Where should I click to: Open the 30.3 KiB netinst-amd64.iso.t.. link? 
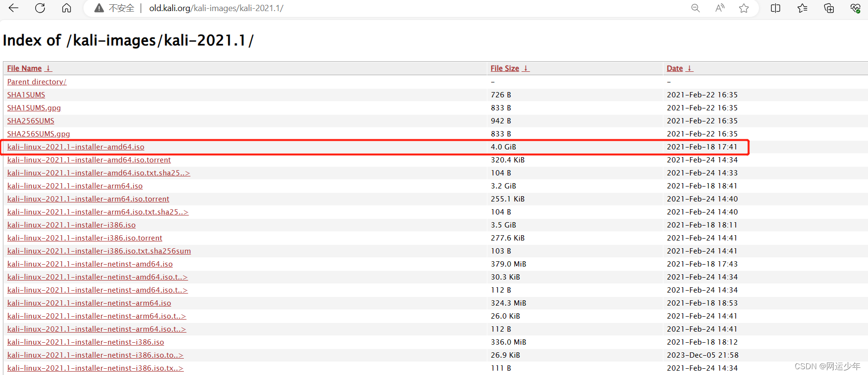pos(97,277)
